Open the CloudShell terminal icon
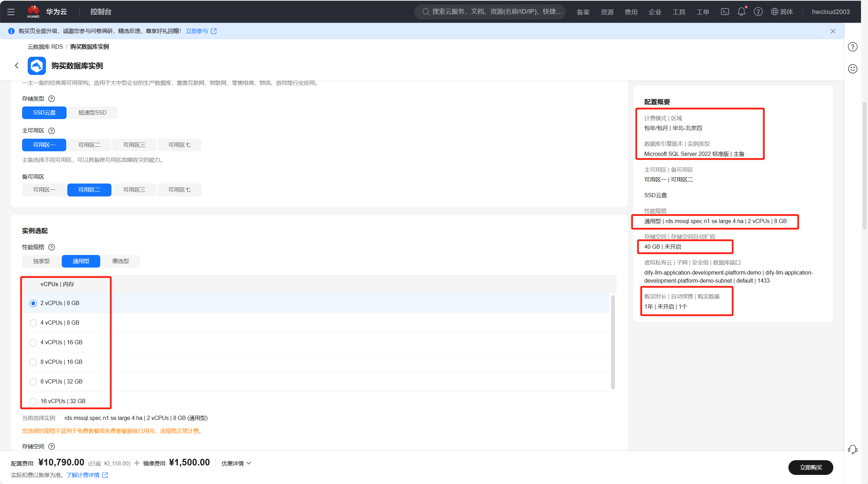868x484 pixels. click(725, 12)
